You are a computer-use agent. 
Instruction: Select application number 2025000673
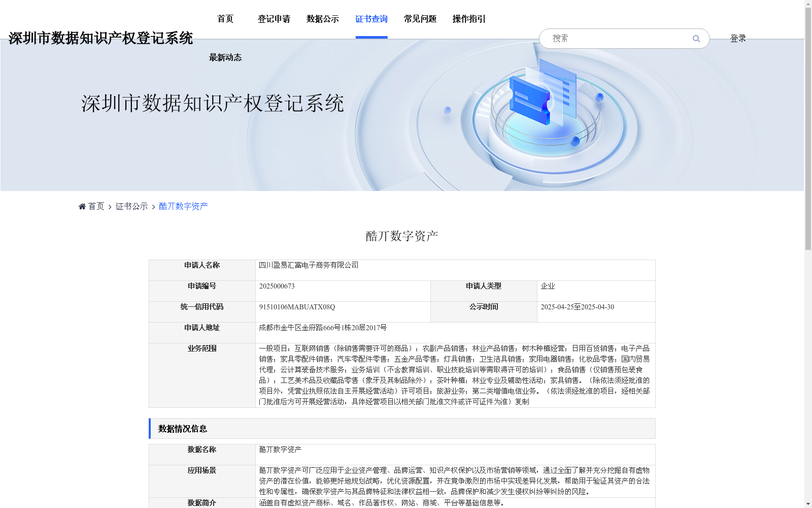coord(277,286)
